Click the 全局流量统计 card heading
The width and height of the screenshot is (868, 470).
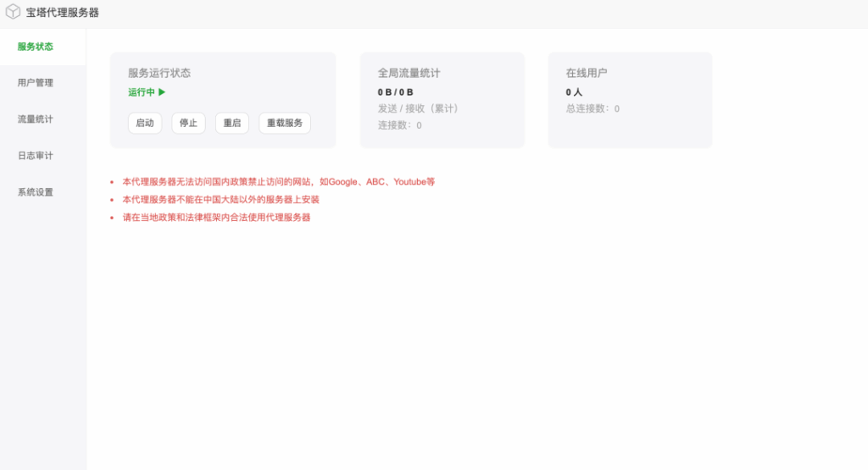coord(409,74)
